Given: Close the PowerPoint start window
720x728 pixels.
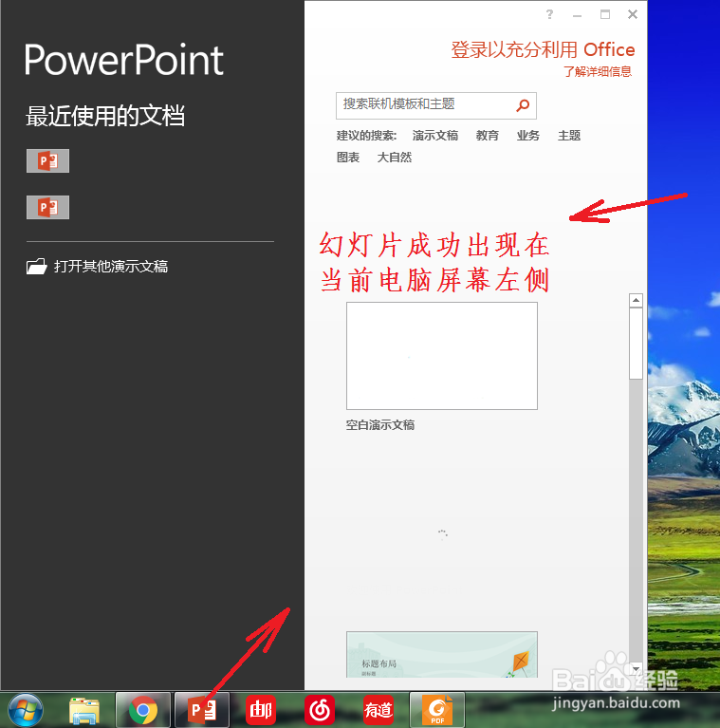Looking at the screenshot, I should pyautogui.click(x=633, y=14).
